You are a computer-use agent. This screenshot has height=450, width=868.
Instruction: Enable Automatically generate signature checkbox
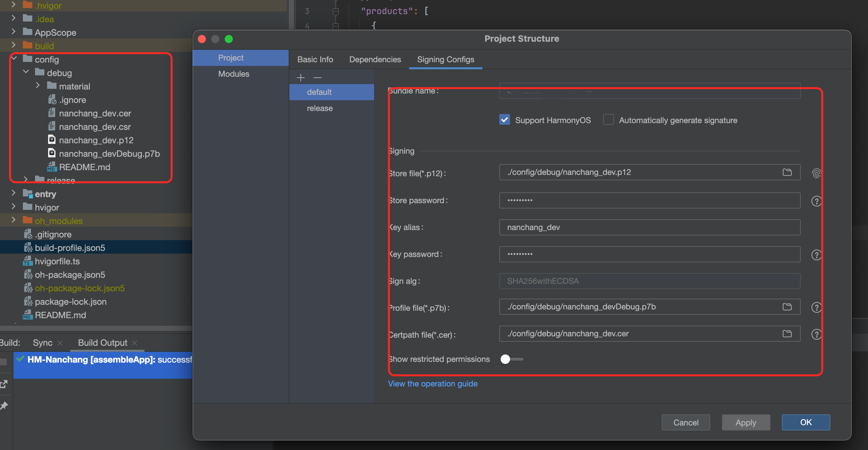click(x=608, y=120)
